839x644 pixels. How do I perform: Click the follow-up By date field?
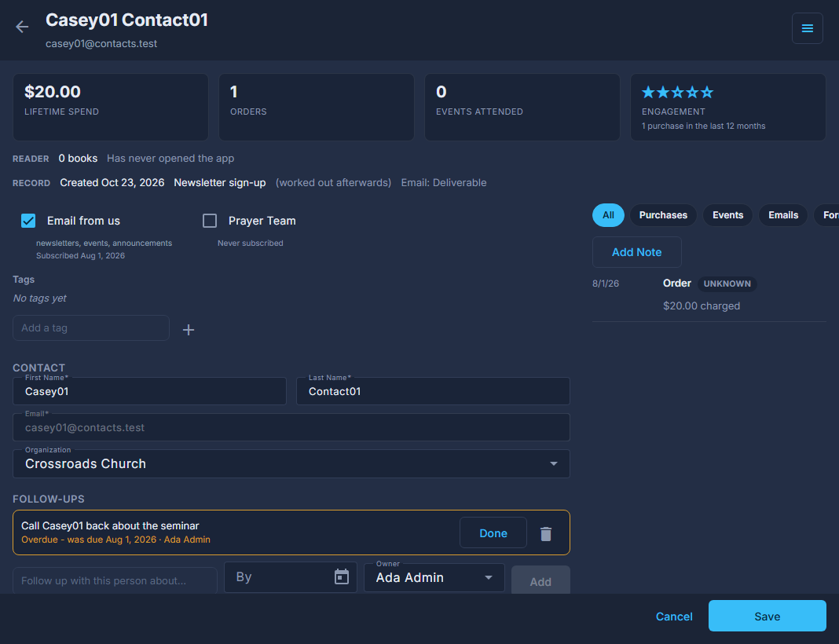[x=291, y=577]
